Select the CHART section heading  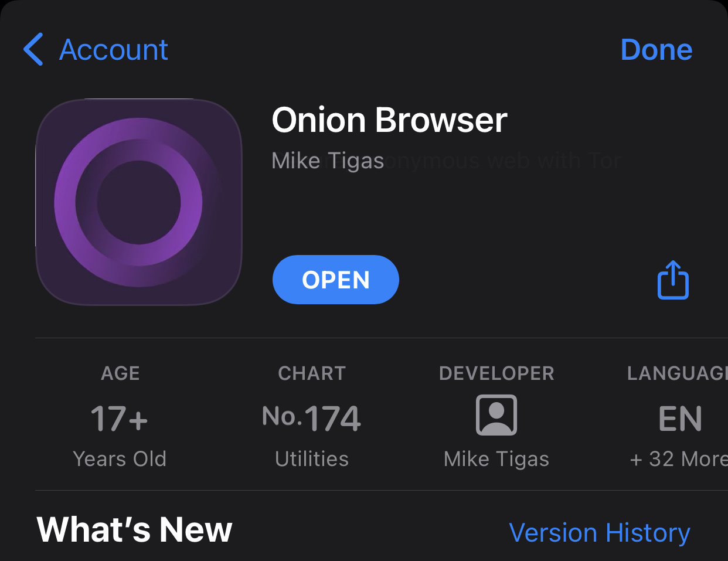[311, 373]
